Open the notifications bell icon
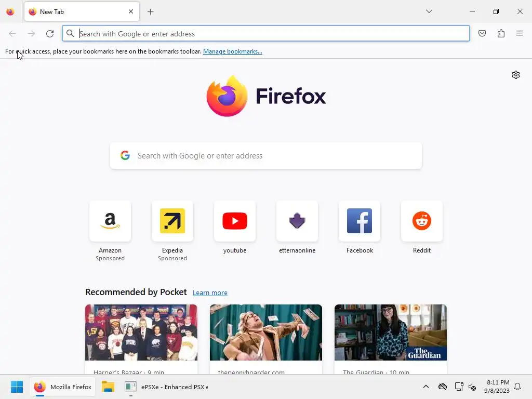Image resolution: width=532 pixels, height=399 pixels. coord(517,387)
